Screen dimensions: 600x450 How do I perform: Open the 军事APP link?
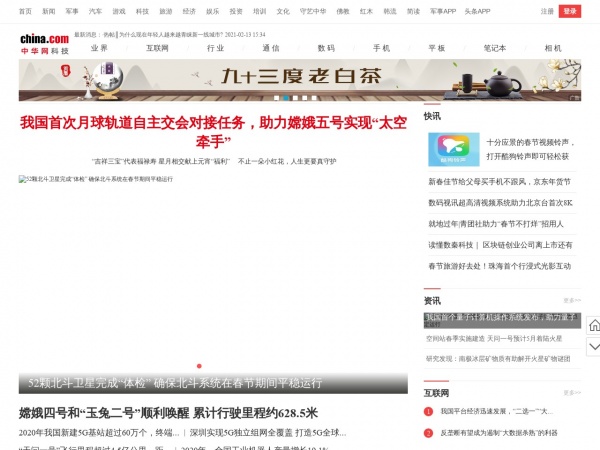coord(443,11)
